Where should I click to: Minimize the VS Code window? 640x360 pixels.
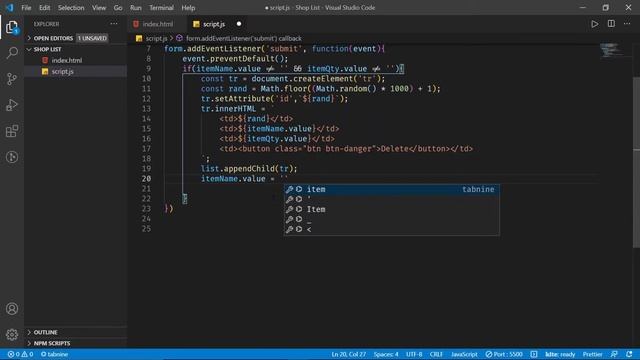(583, 7)
